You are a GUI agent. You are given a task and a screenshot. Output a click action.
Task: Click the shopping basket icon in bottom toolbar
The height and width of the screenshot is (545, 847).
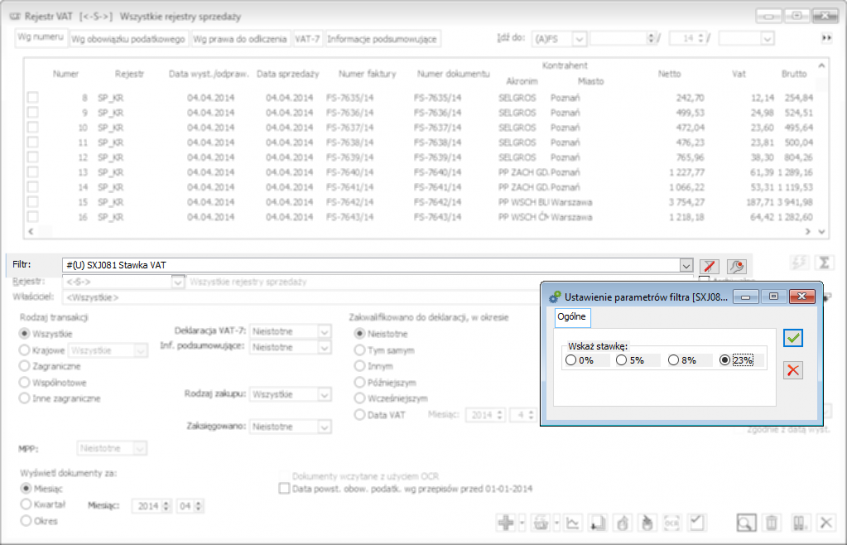(x=541, y=522)
